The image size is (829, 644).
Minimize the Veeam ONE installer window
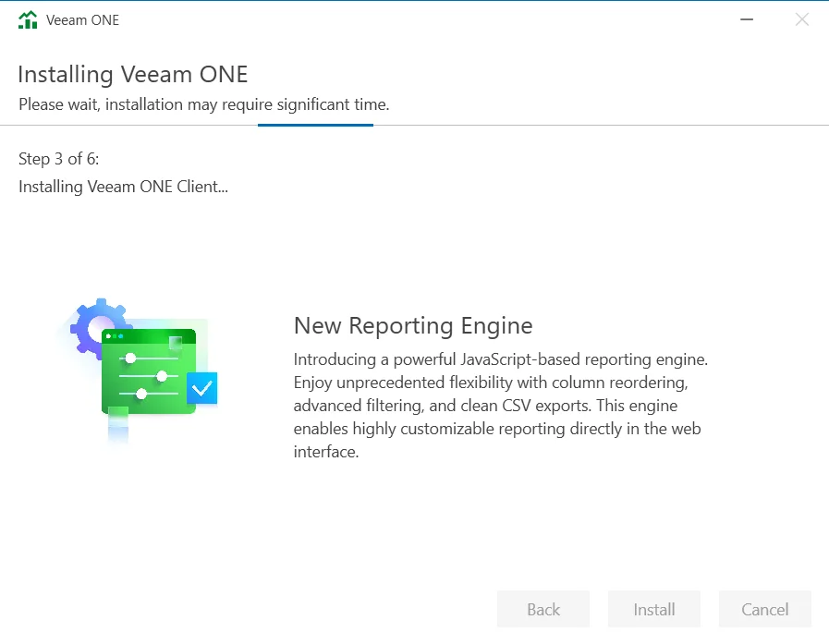point(746,19)
